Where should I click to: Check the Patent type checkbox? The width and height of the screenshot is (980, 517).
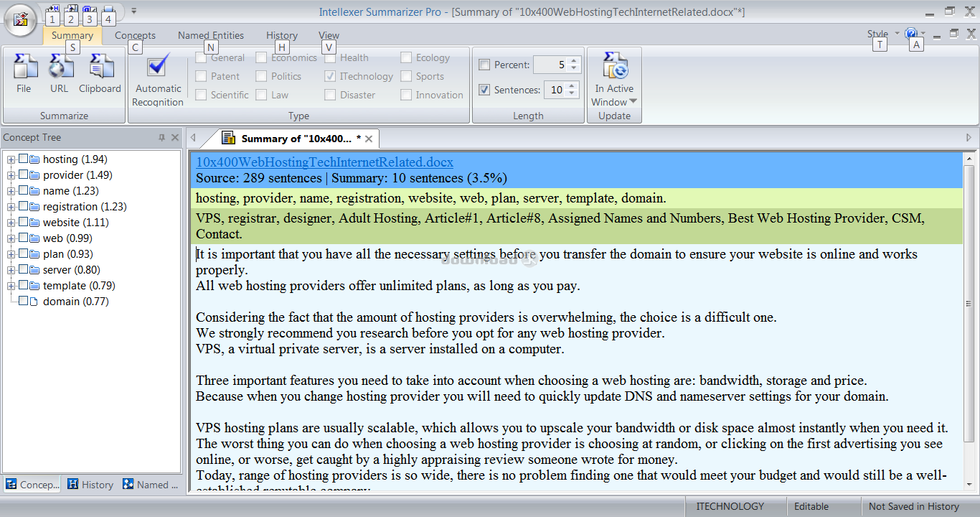pos(201,76)
